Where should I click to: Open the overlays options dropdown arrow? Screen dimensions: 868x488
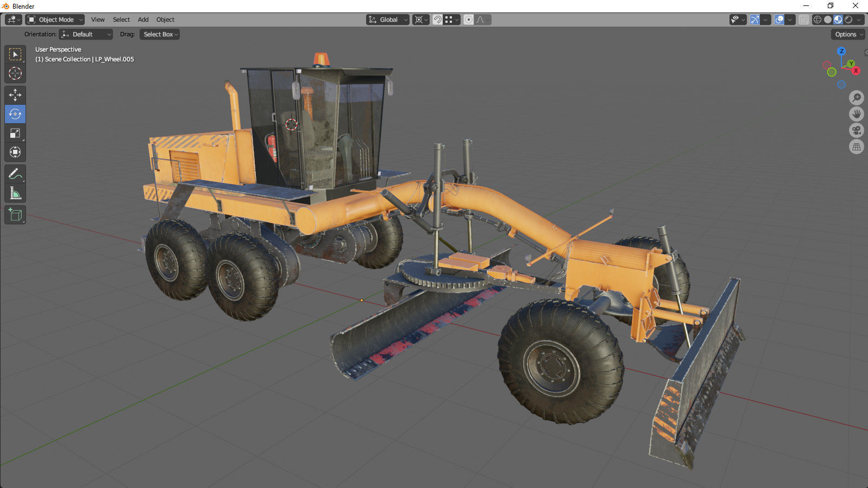[x=790, y=20]
